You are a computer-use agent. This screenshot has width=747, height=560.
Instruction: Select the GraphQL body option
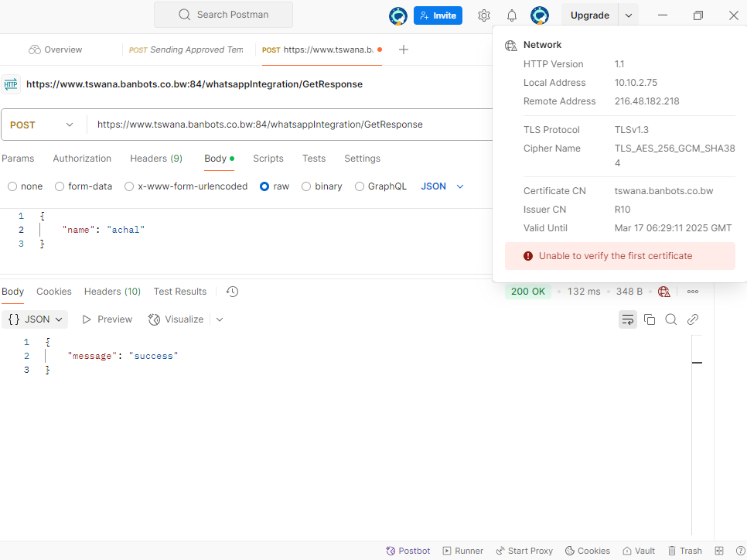coord(360,186)
